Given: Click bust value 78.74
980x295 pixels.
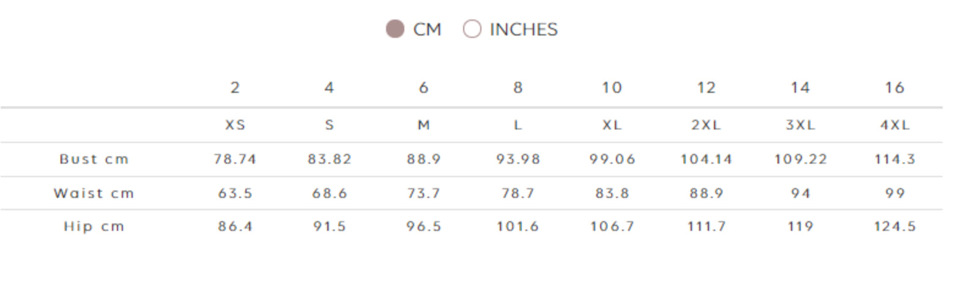Looking at the screenshot, I should [235, 159].
